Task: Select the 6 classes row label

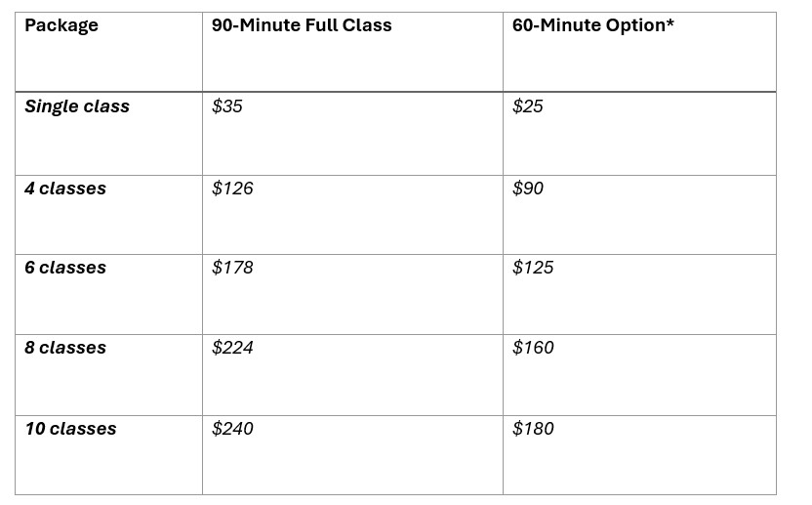Action: (65, 268)
